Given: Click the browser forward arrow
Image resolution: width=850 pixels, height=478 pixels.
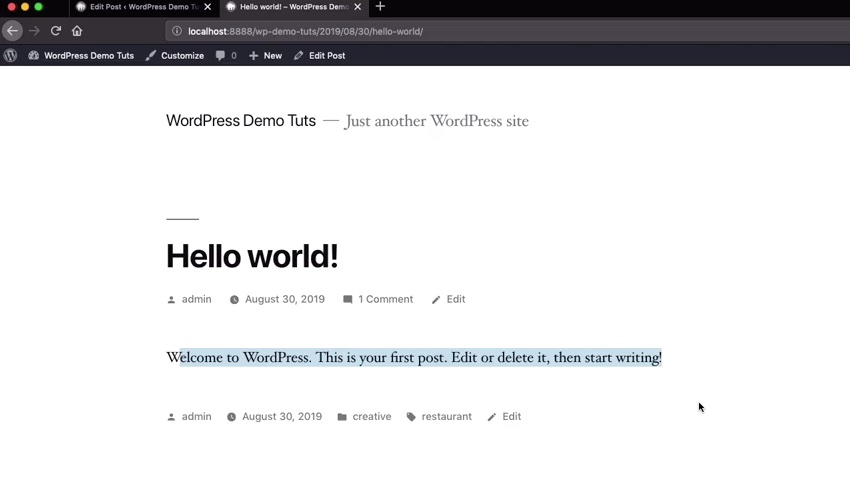Looking at the screenshot, I should (x=34, y=31).
